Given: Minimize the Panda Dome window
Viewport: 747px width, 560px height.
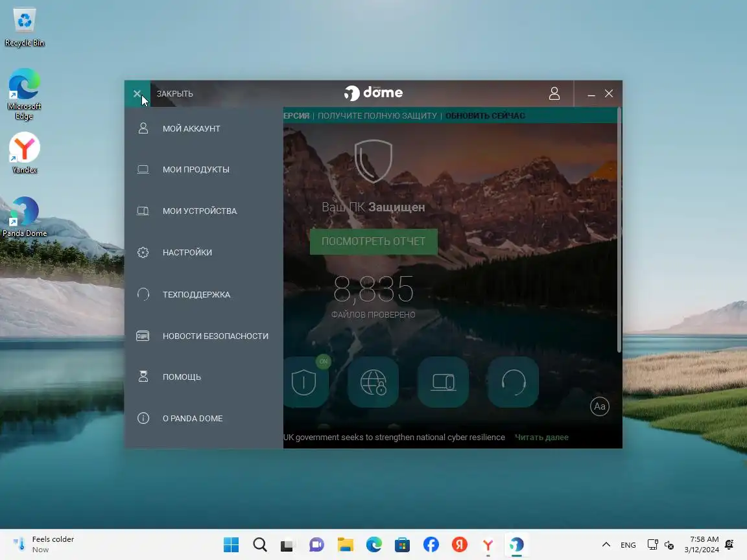Looking at the screenshot, I should [591, 94].
